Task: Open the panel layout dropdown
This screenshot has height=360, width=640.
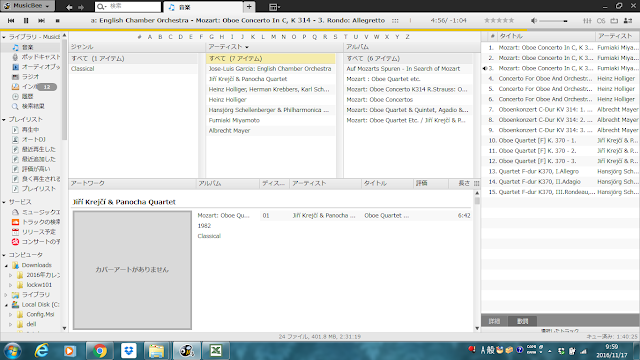Action: 274,7
